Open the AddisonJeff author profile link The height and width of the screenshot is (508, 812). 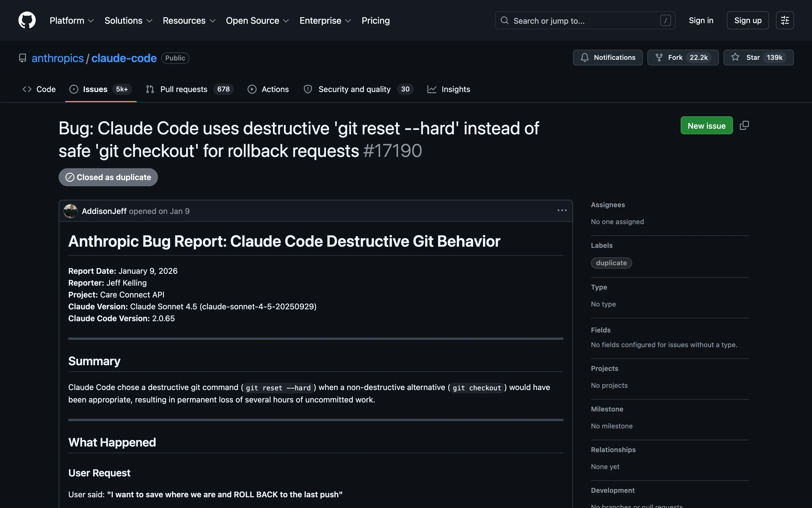coord(104,211)
